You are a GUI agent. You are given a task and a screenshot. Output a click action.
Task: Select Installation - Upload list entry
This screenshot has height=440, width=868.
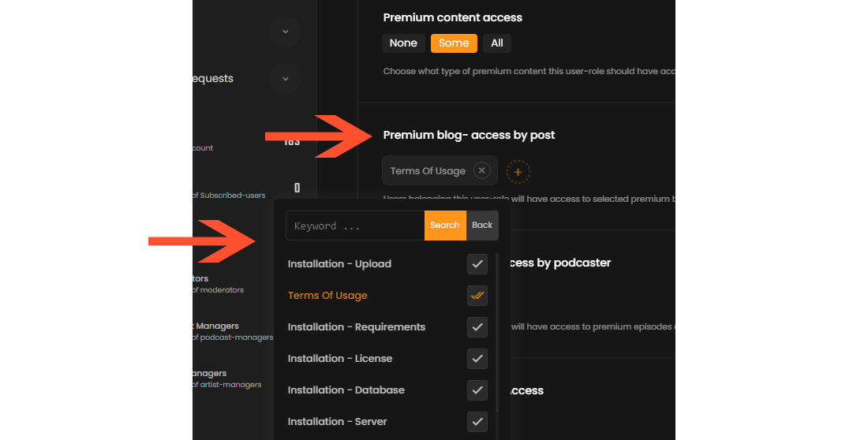pos(339,264)
